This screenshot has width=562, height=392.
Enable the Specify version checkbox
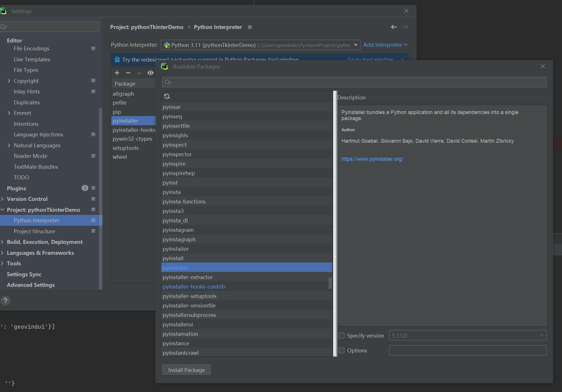(x=342, y=336)
